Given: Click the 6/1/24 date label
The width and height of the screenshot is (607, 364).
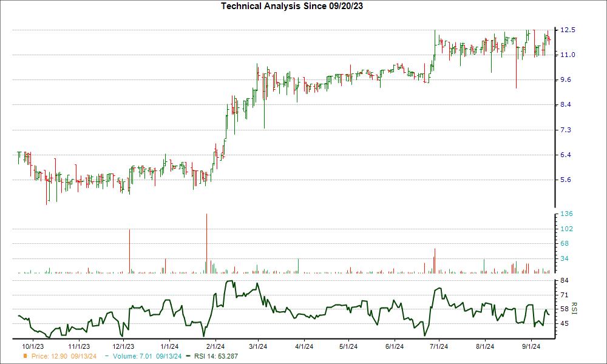Looking at the screenshot, I should 394,346.
